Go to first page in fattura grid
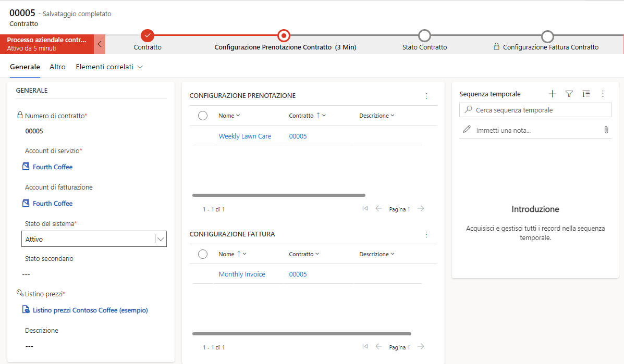 point(365,346)
